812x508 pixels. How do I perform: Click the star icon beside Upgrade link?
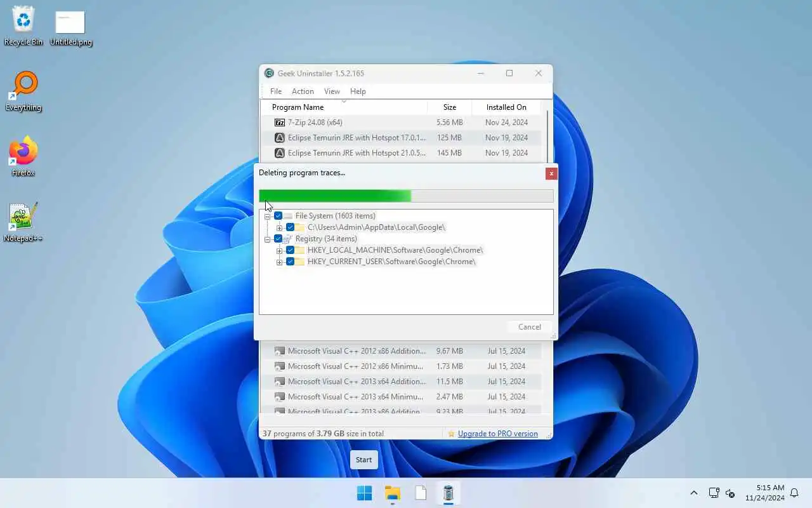click(x=451, y=434)
